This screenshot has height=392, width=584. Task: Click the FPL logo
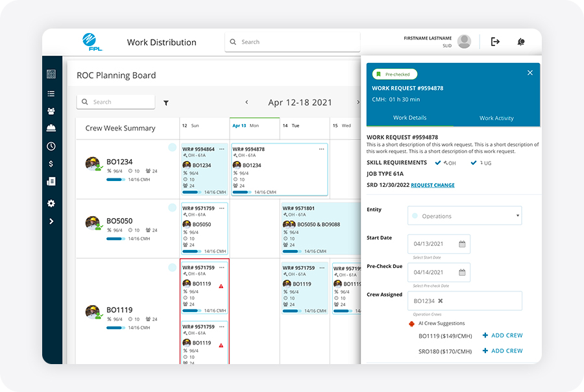coord(91,42)
